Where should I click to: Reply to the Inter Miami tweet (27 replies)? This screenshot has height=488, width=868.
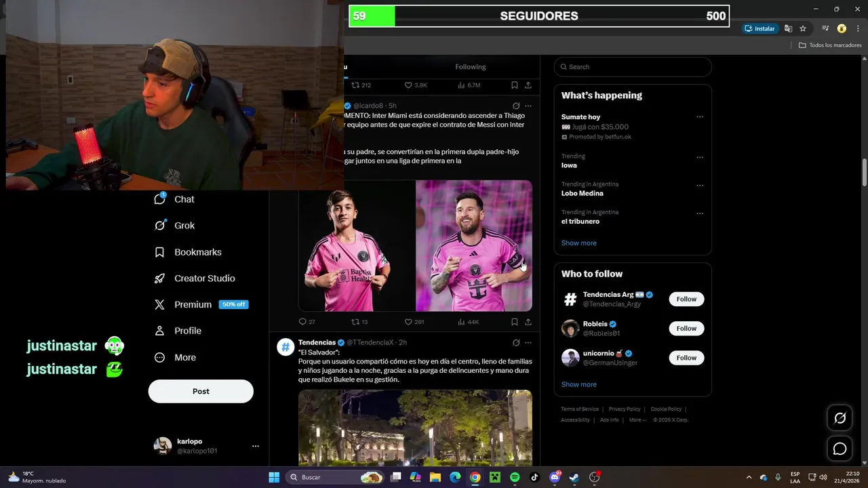click(307, 322)
